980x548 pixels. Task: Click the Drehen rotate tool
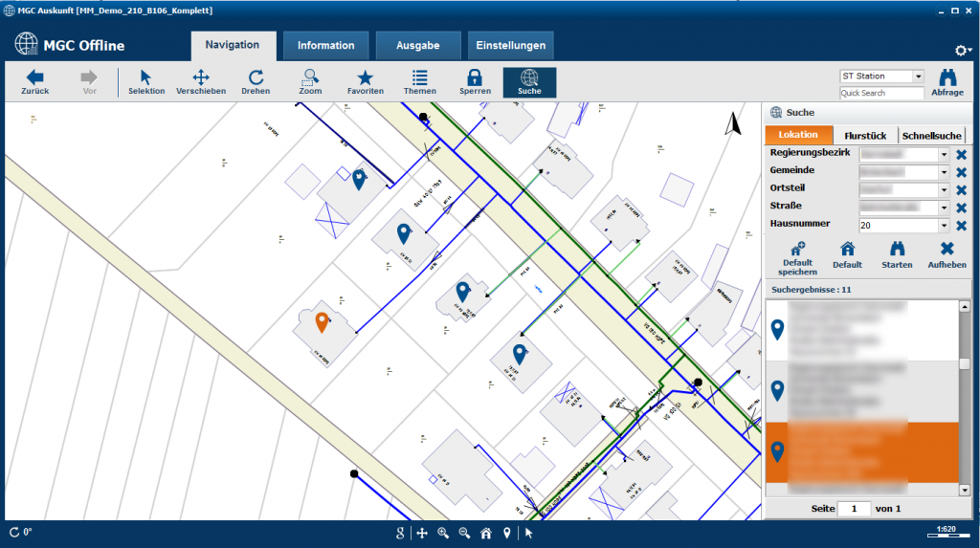pyautogui.click(x=256, y=82)
